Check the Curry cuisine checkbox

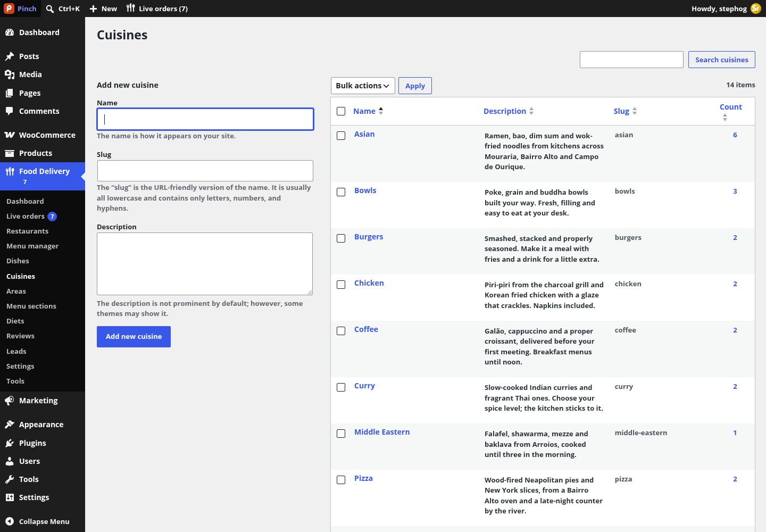point(341,387)
